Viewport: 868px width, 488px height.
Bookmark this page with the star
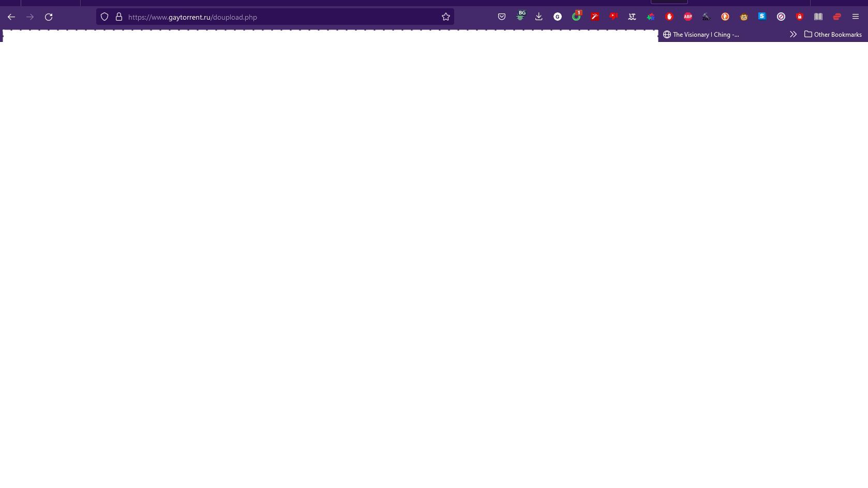[x=445, y=17]
